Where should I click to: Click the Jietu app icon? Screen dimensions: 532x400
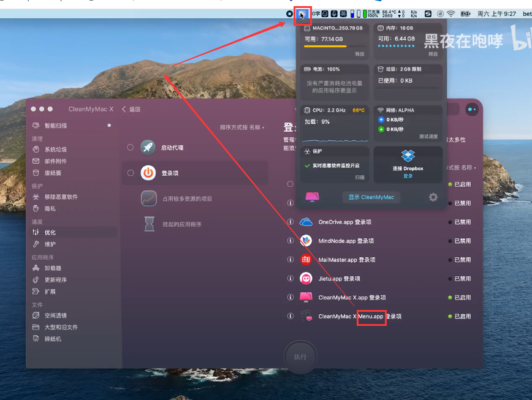(x=306, y=279)
